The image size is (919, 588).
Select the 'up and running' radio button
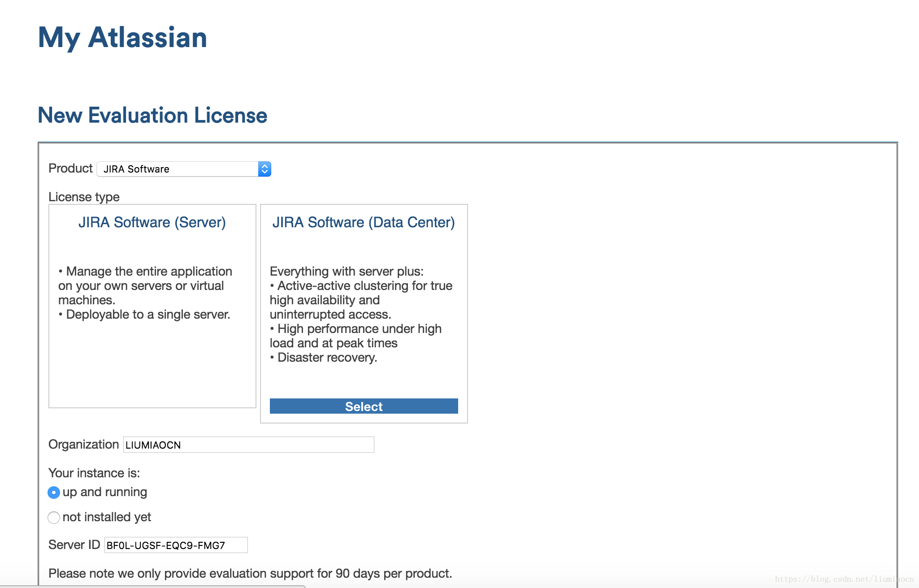click(54, 493)
